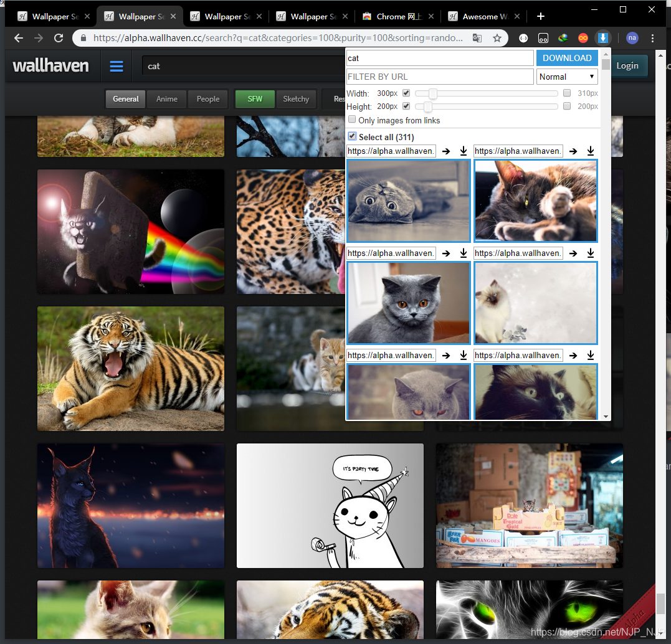Select the gray British shorthair thumbnail in popup
Screen dimensions: 671x644
coord(408,303)
